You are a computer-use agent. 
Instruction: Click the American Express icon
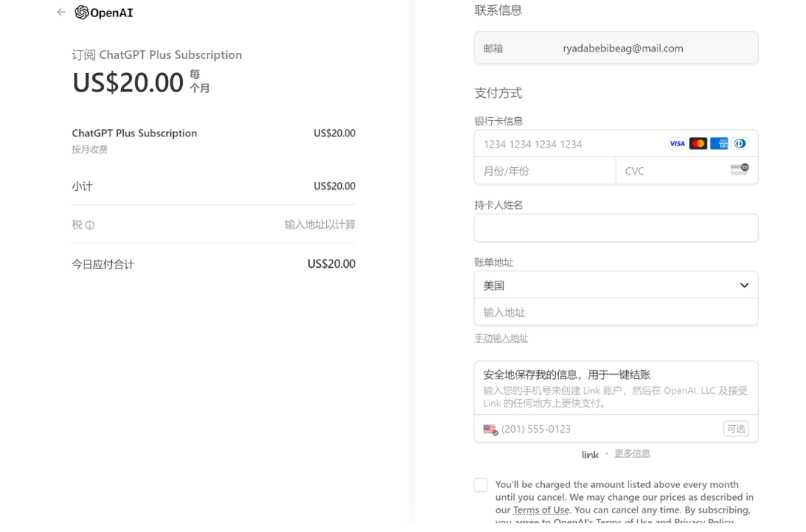pos(719,144)
